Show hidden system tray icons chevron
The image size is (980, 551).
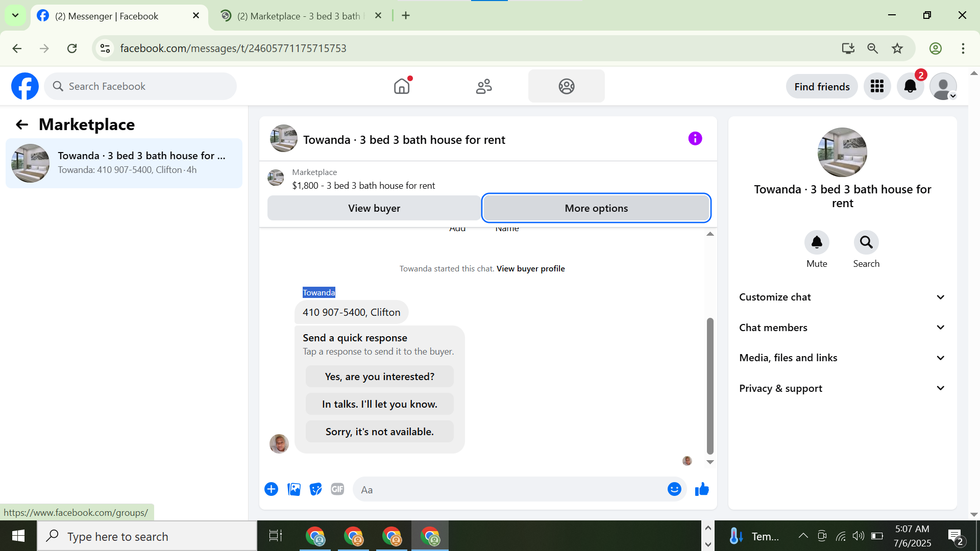[803, 536]
